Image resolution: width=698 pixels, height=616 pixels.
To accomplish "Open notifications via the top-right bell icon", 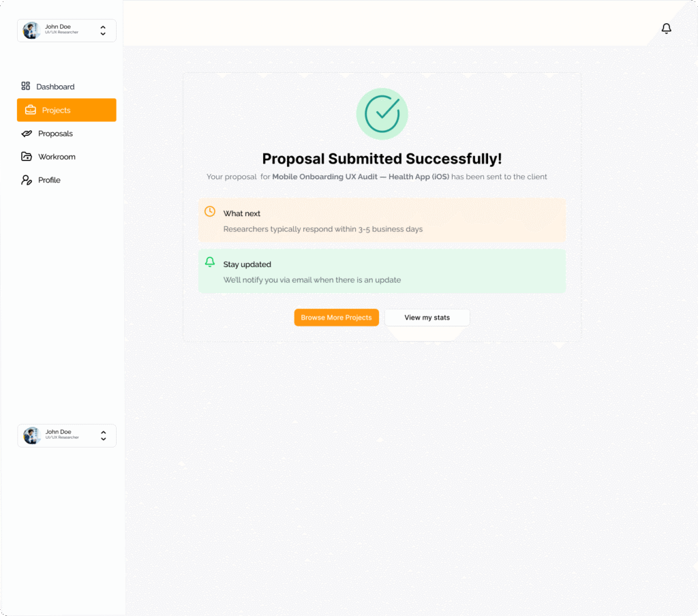I will pos(666,29).
